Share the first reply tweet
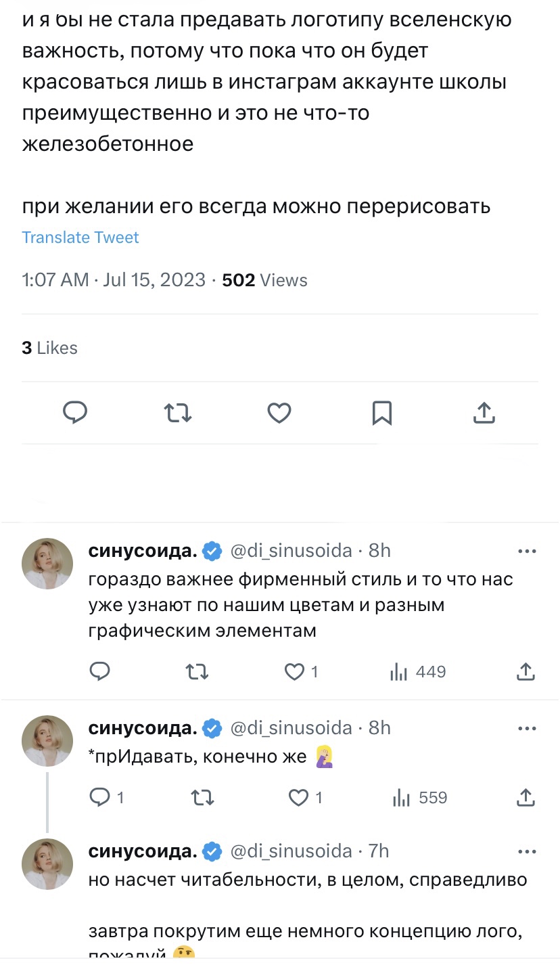The image size is (560, 967). 526,672
